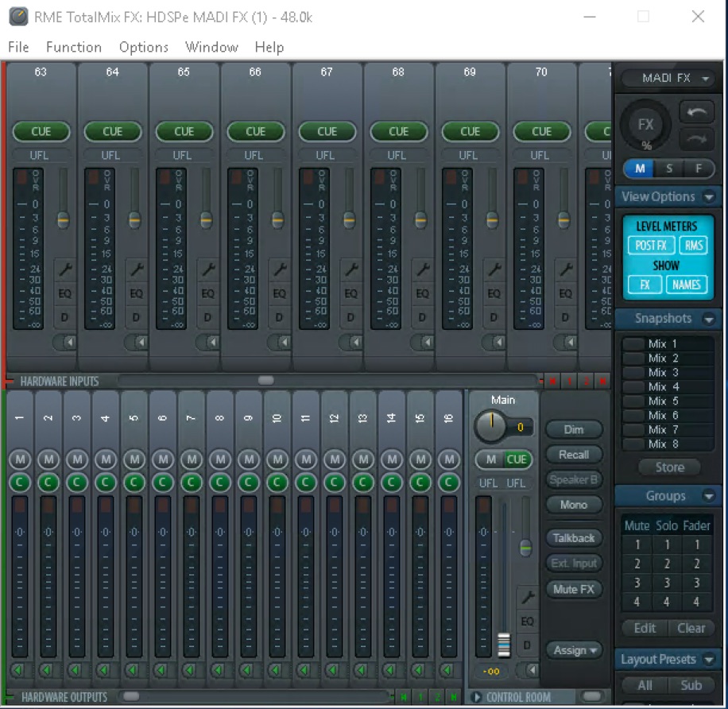Collapse the Groups section
Screen dimensions: 728x709
(x=709, y=496)
